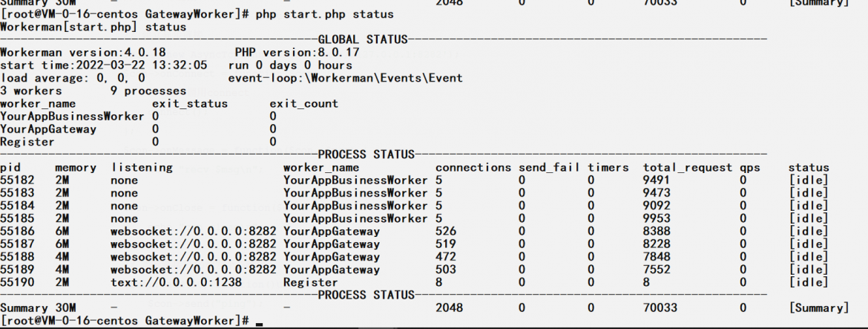Screen dimensions: 868x329
Task: Select '3 workers' text
Action: pyautogui.click(x=32, y=91)
